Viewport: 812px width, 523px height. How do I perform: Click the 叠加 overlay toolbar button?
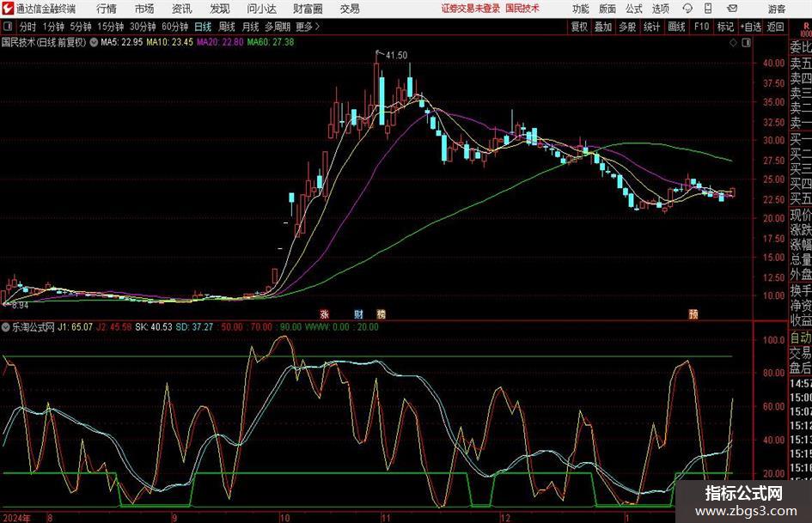pyautogui.click(x=603, y=27)
